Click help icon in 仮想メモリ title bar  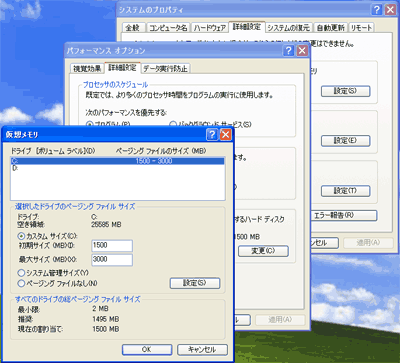[x=212, y=135]
